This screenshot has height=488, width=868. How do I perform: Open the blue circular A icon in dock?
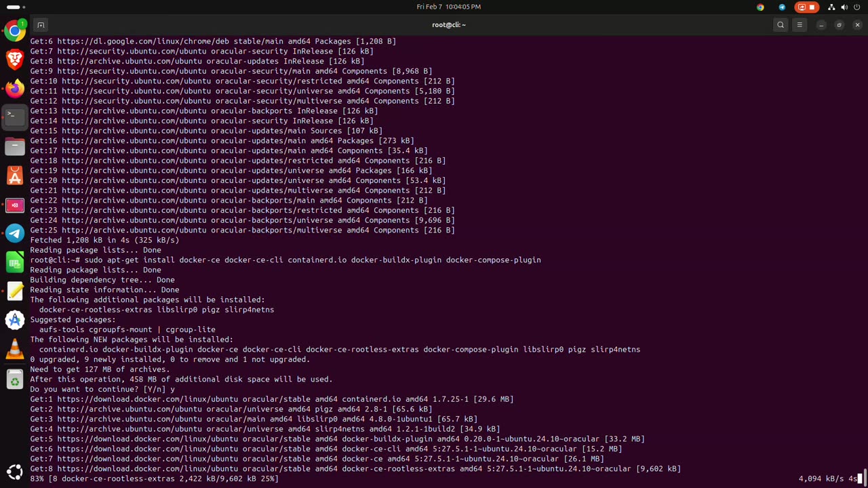[15, 320]
